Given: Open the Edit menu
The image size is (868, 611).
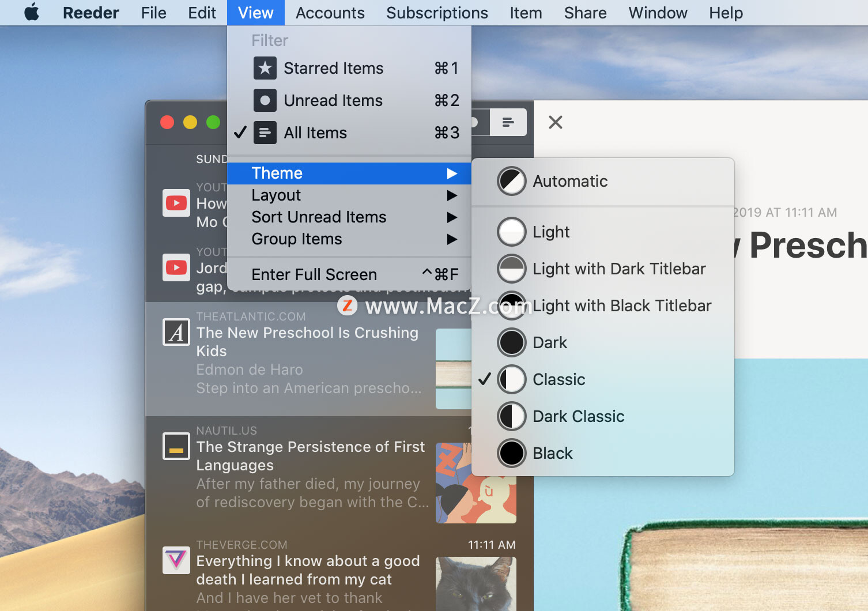Looking at the screenshot, I should pos(202,13).
